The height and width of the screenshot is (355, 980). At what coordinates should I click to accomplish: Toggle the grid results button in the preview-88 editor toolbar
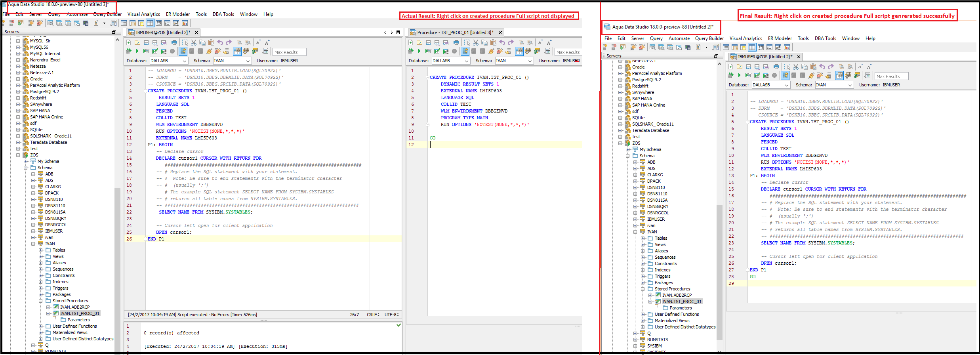pos(839,75)
